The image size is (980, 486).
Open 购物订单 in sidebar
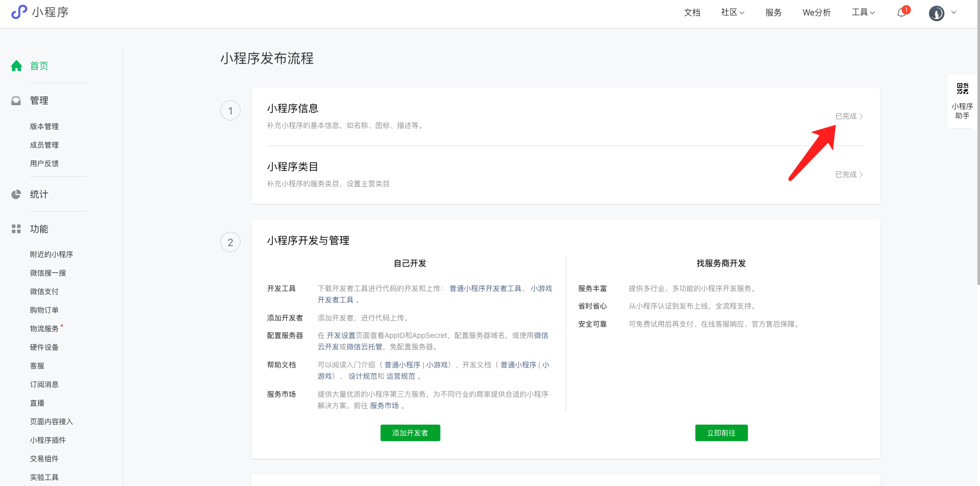coord(44,310)
